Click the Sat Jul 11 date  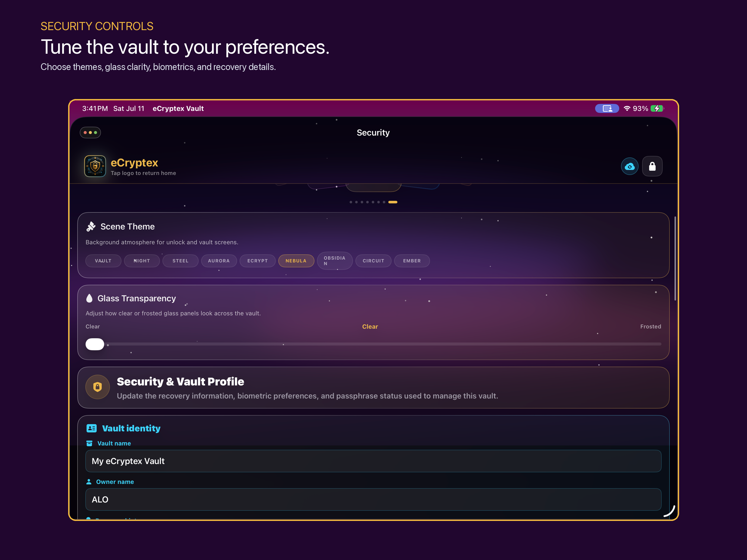[129, 108]
